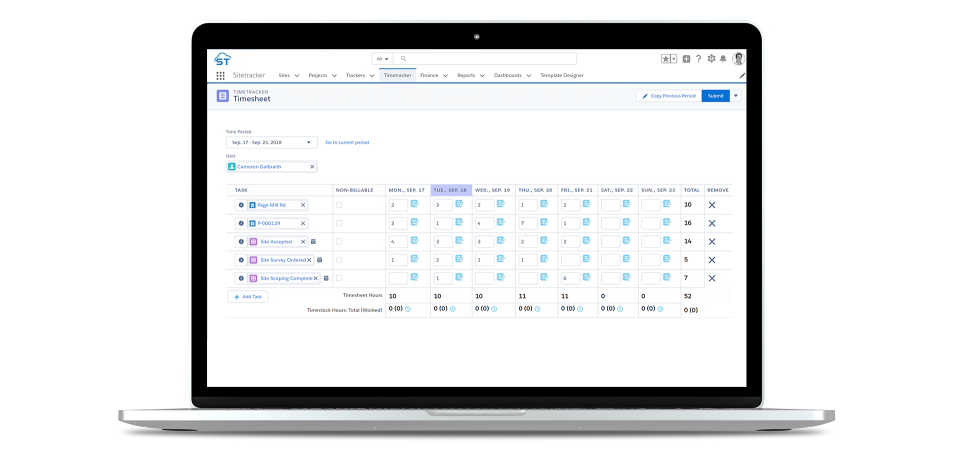Open the Dashboards tab
Image resolution: width=960 pixels, height=463 pixels.
[508, 75]
